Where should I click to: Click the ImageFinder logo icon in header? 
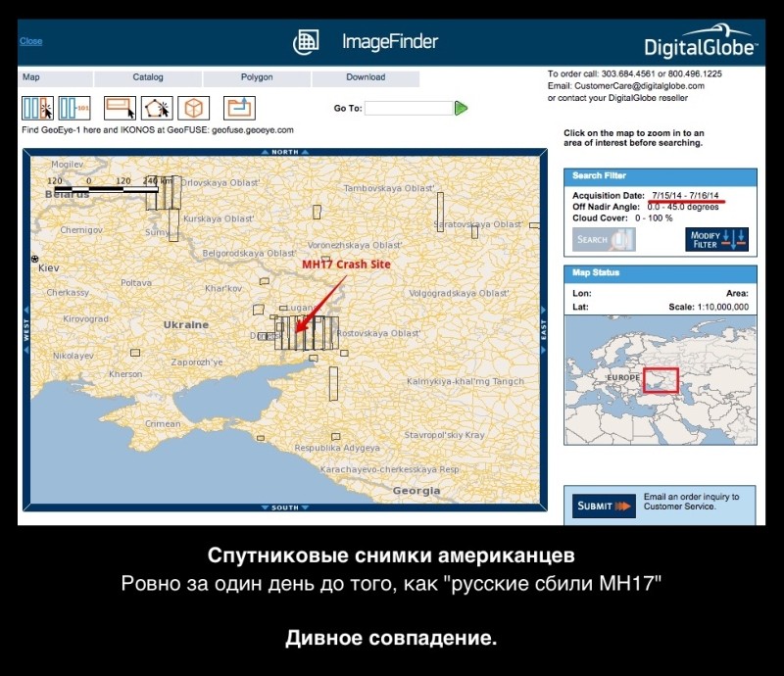click(307, 42)
